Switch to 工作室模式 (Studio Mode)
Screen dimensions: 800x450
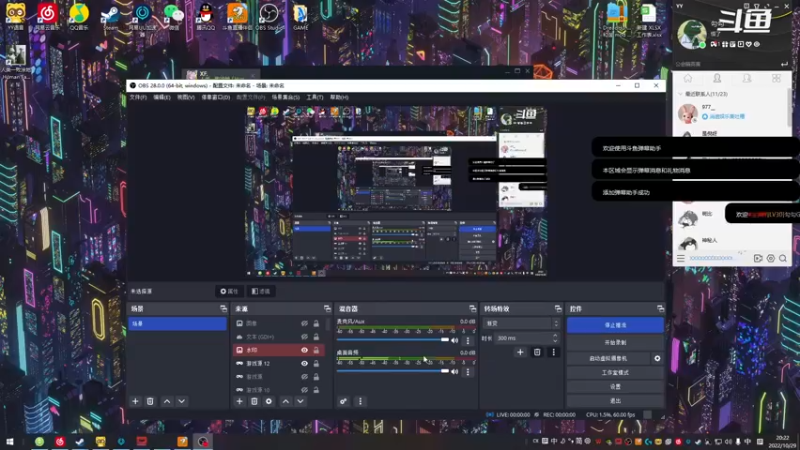615,372
